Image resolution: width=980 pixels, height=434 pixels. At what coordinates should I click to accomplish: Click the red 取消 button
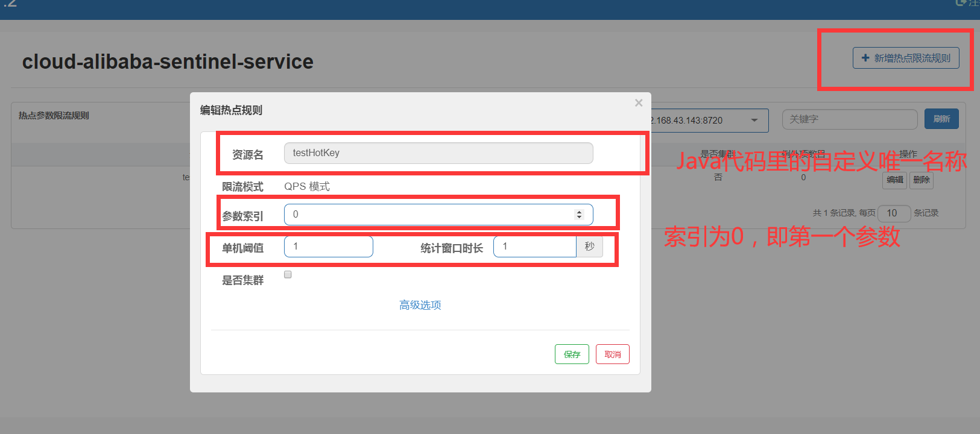pyautogui.click(x=613, y=354)
